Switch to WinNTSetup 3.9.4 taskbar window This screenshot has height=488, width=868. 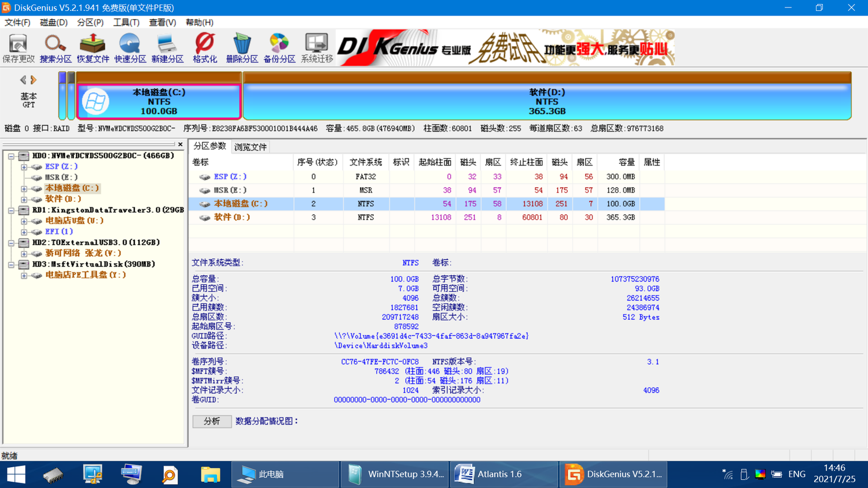[x=395, y=475]
